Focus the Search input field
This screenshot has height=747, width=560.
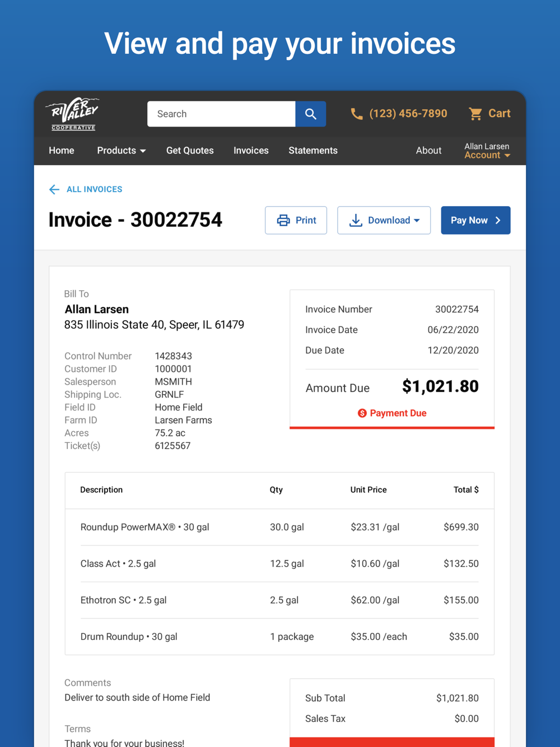tap(221, 114)
